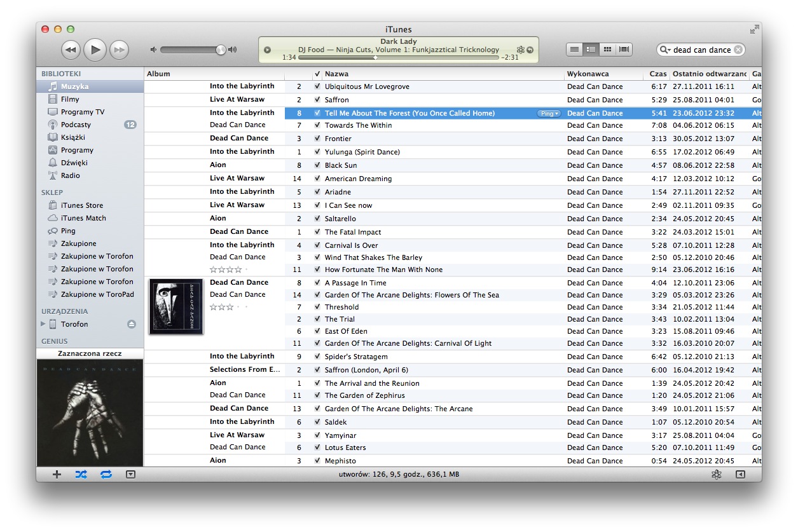Open search options magnifier dropdown

pos(665,50)
